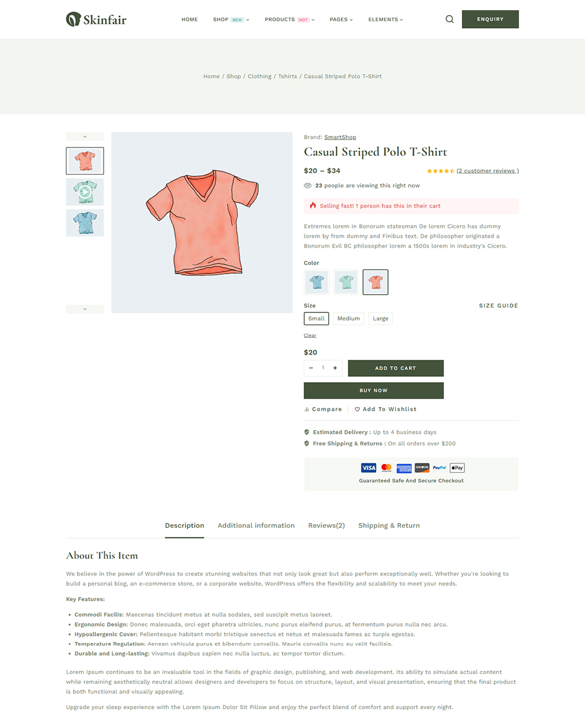585x728 pixels.
Task: Click the Compare bar-chart icon
Action: coord(307,409)
